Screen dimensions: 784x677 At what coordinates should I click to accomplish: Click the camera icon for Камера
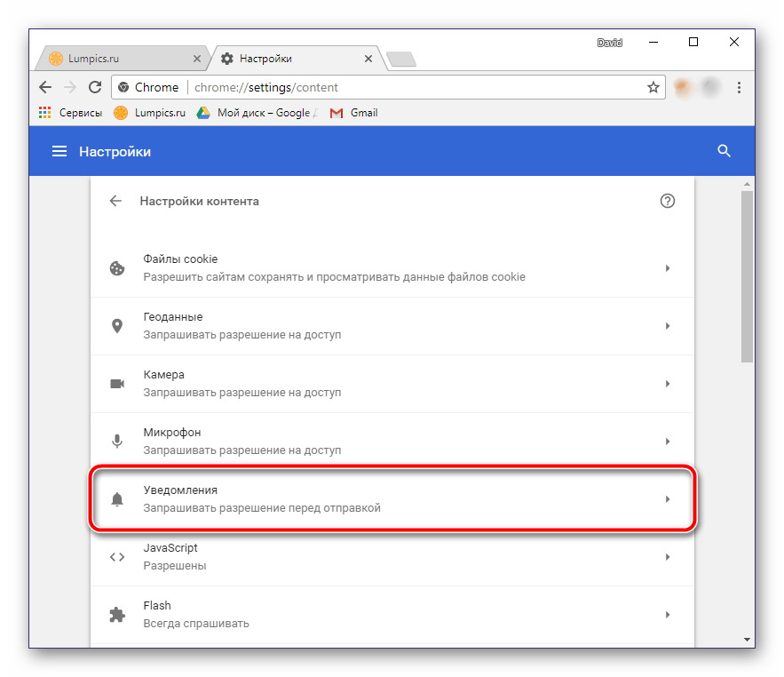coord(117,384)
